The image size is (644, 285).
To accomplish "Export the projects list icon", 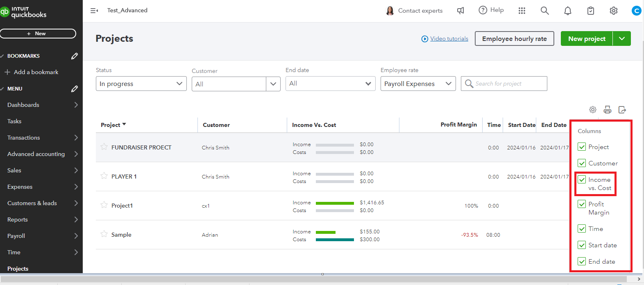I will (622, 110).
